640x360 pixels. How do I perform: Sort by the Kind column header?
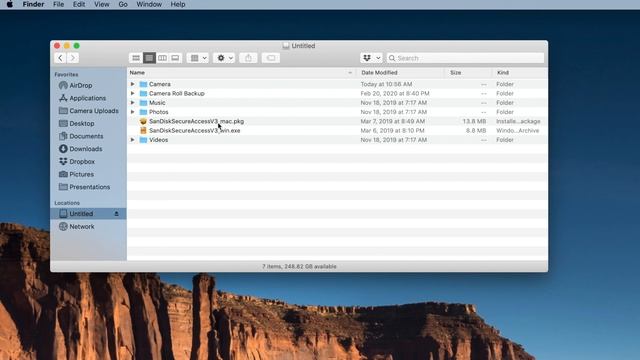pos(520,73)
